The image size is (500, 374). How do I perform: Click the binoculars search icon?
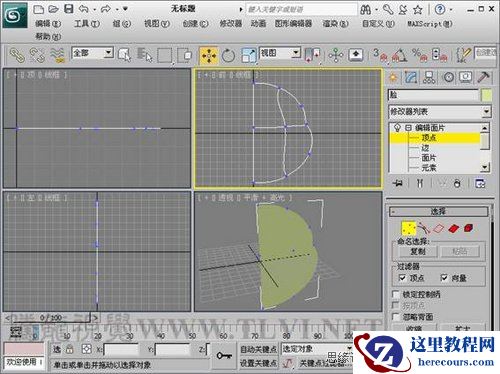(366, 10)
